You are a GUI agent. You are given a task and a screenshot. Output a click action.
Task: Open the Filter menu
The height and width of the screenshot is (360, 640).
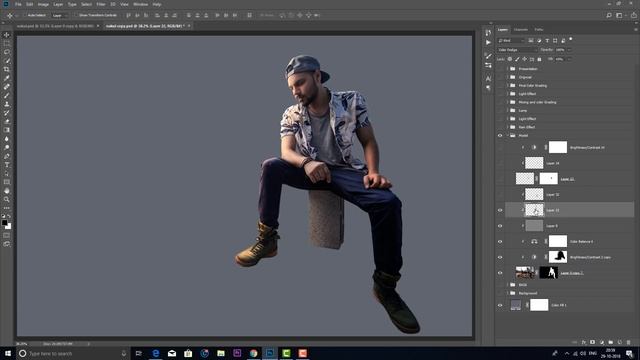(101, 4)
